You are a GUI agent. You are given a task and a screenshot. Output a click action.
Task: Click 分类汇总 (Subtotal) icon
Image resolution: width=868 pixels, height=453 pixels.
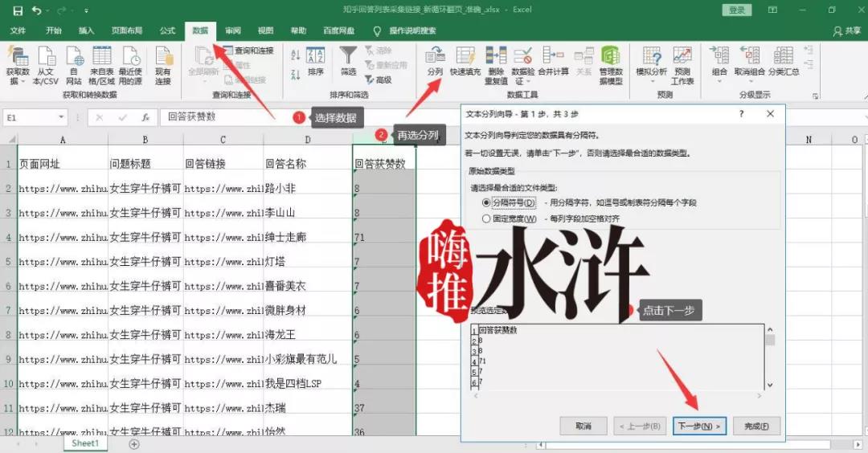pyautogui.click(x=784, y=56)
